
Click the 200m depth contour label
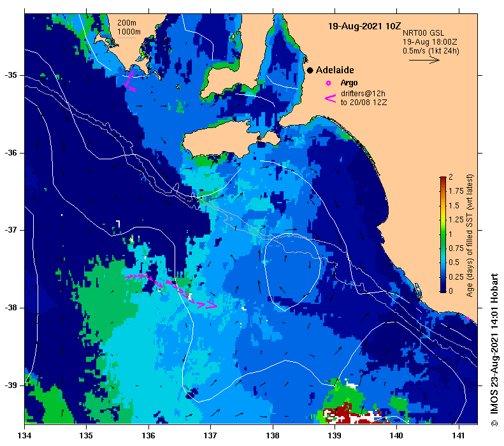coord(127,23)
